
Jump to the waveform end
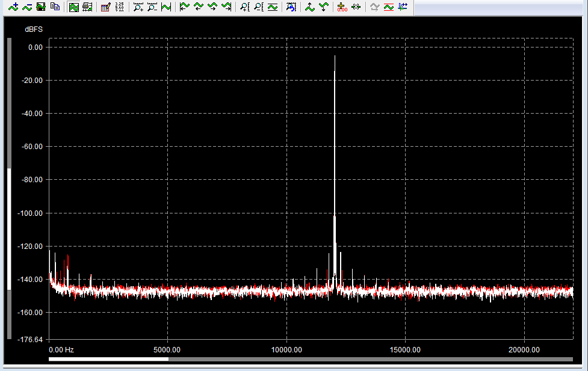coord(226,7)
